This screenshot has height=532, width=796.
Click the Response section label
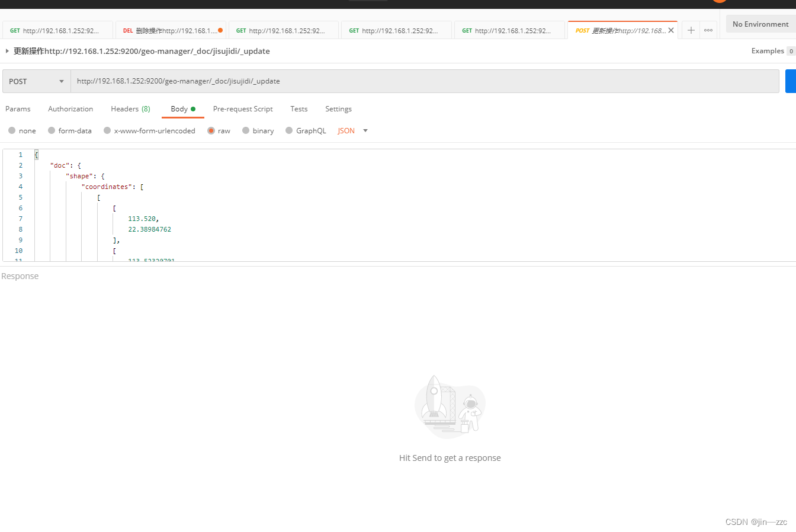click(20, 276)
